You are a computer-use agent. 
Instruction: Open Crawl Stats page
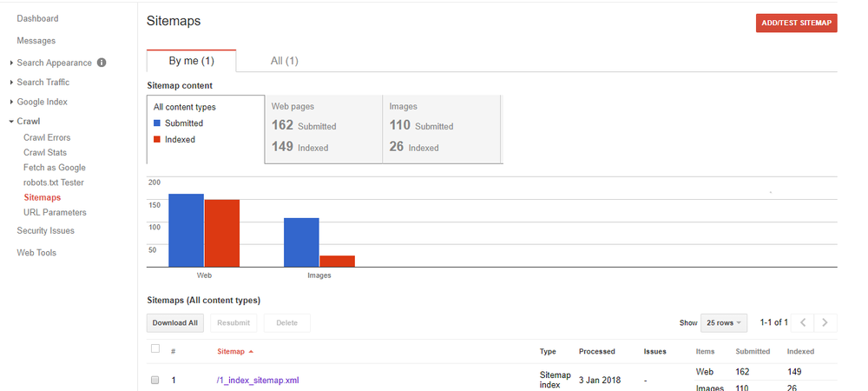click(x=45, y=153)
